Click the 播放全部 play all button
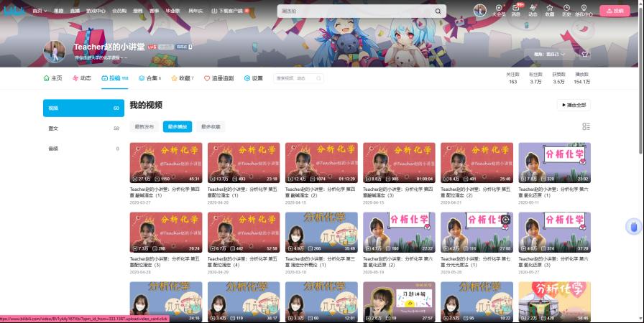The image size is (644, 323). tap(574, 105)
